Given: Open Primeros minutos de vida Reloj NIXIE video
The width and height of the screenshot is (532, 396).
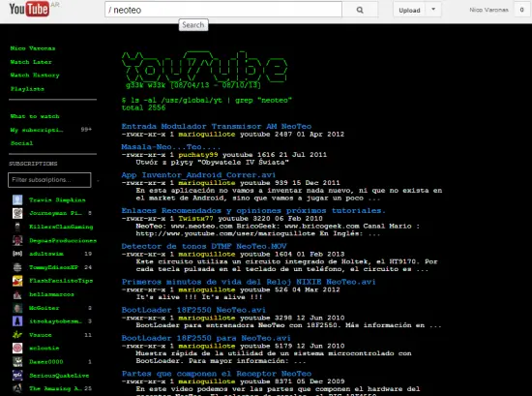Looking at the screenshot, I should (249, 282).
